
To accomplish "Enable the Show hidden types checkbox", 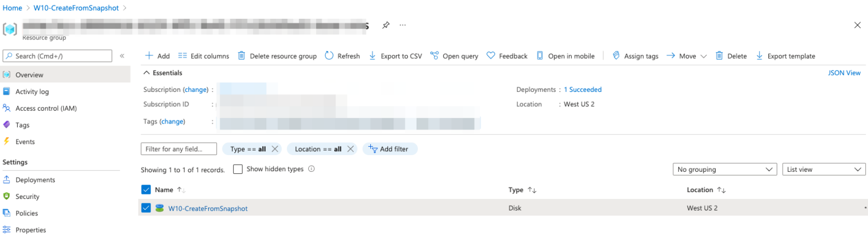I will coord(238,170).
